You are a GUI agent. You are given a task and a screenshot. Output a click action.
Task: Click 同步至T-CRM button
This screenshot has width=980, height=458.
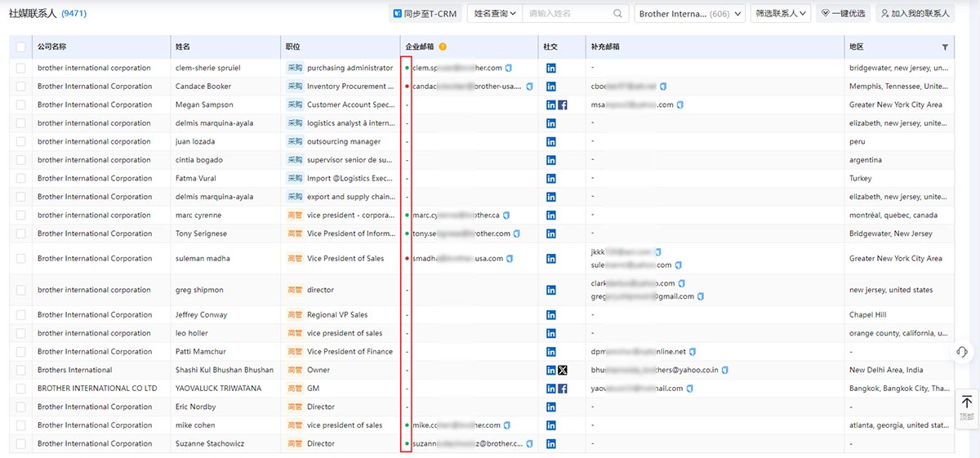point(425,14)
